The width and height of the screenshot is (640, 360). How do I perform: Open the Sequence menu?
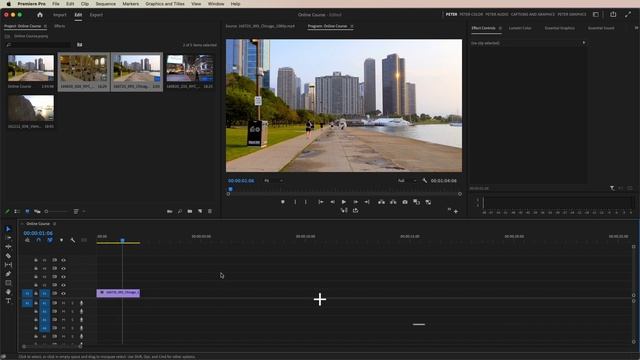click(x=105, y=4)
